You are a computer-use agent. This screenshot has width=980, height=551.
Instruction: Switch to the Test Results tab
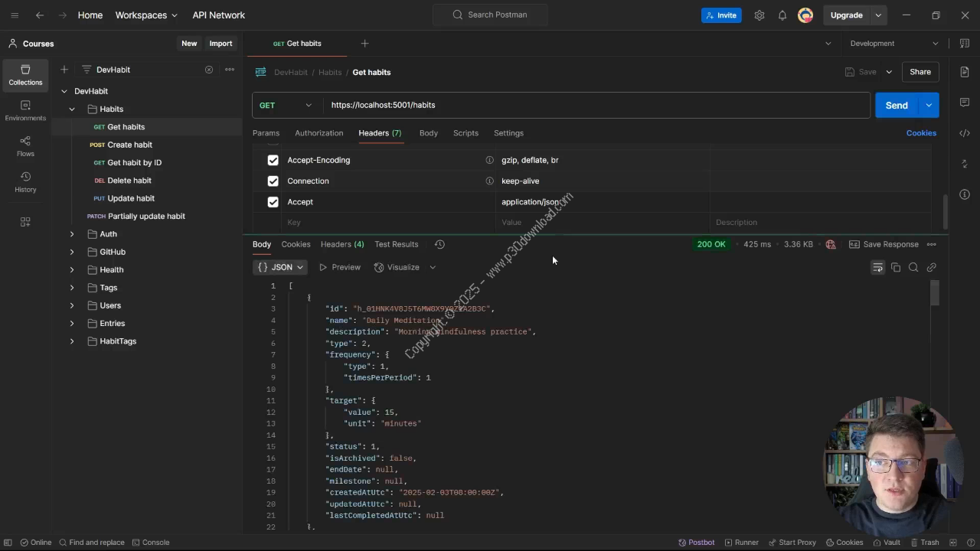[397, 244]
